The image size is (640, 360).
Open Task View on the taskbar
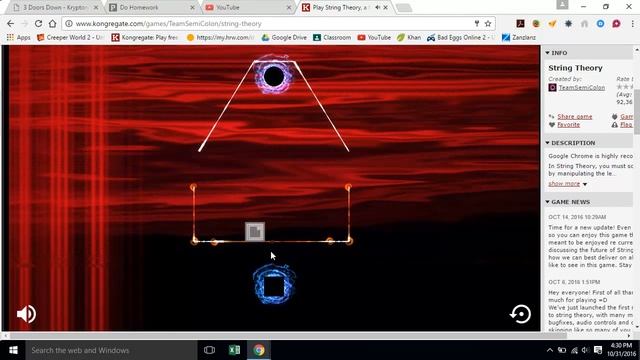coord(209,350)
